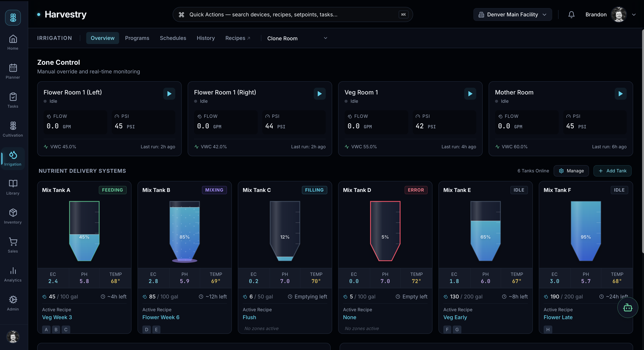Open the Brandon account menu chevron
Viewport: 644px width, 350px height.
click(x=634, y=14)
